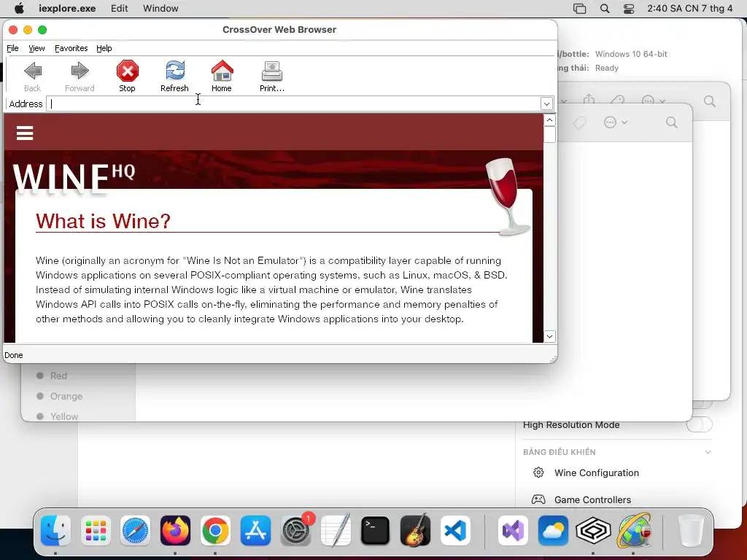This screenshot has width=747, height=560.
Task: Click tag icon in rear Finder toolbar
Action: (x=617, y=100)
